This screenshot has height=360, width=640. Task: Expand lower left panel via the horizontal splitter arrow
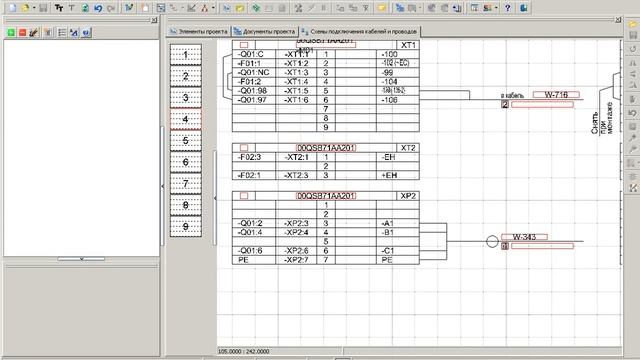pos(81,259)
